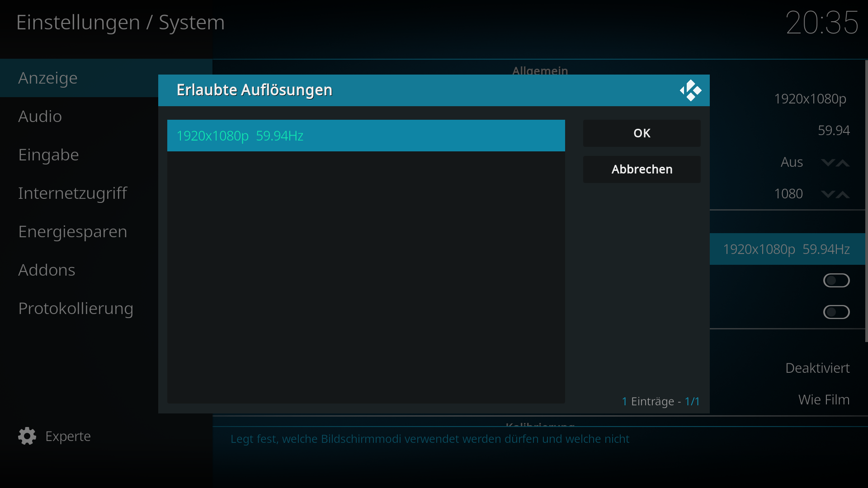Click the up arrow next to Aus
The height and width of the screenshot is (488, 868).
843,163
